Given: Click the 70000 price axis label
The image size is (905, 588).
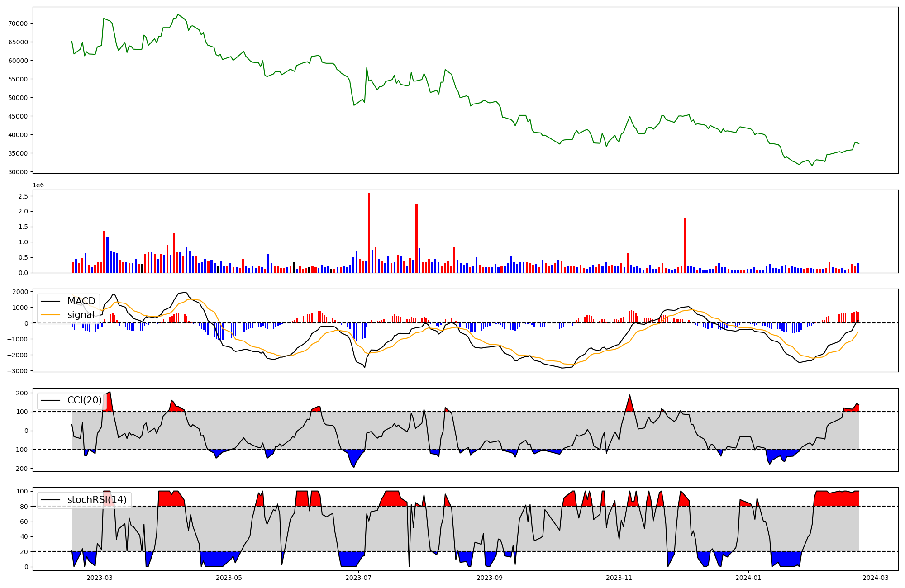Looking at the screenshot, I should click(19, 24).
